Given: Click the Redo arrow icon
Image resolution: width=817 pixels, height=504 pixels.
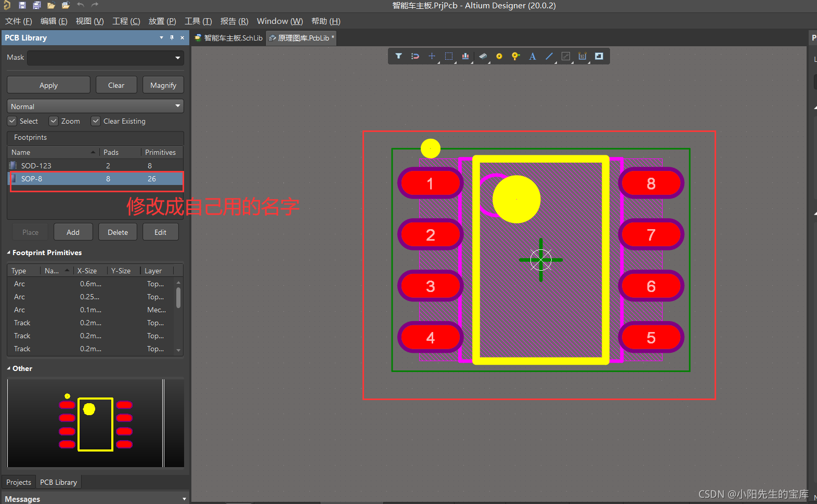Looking at the screenshot, I should coord(95,5).
